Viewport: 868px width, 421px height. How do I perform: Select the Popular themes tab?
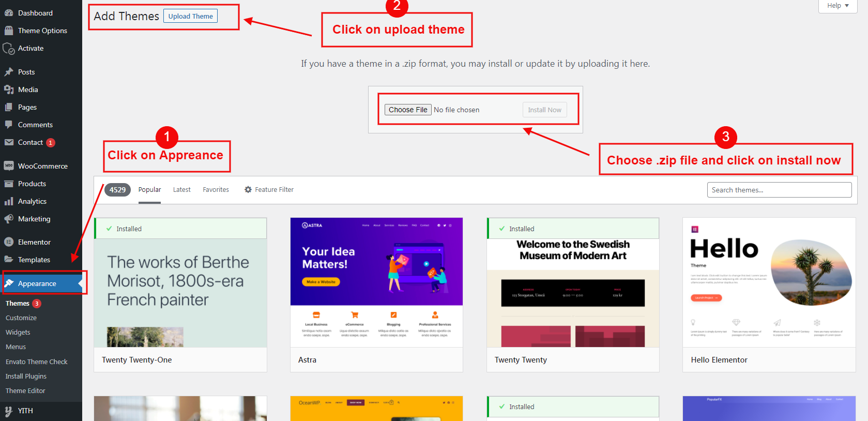pos(149,190)
